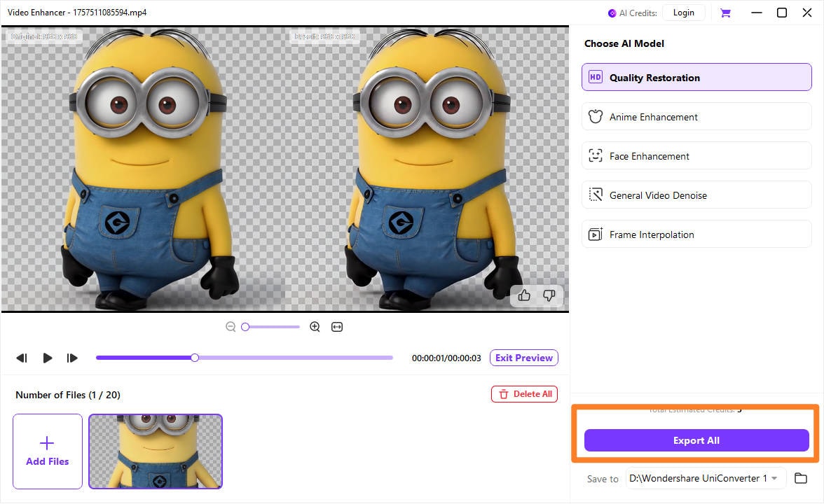Image resolution: width=824 pixels, height=504 pixels.
Task: Click the 00:00:01/00:00:03 time readout
Action: tap(446, 358)
